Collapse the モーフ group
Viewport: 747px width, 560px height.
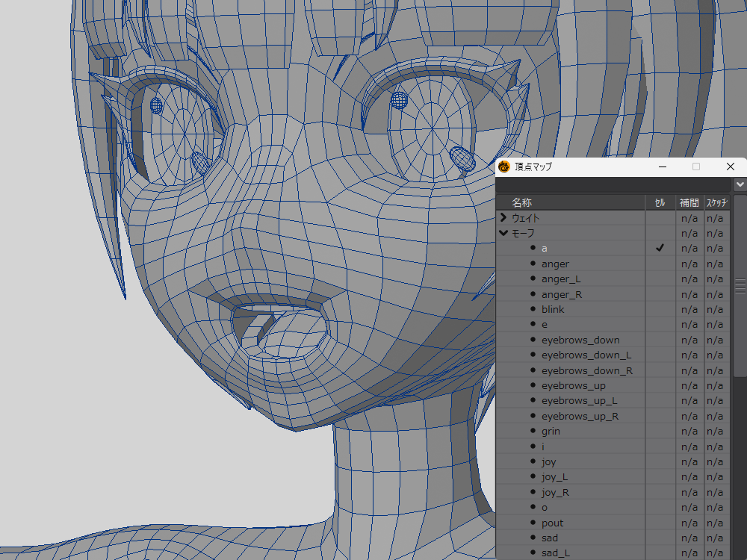click(503, 233)
